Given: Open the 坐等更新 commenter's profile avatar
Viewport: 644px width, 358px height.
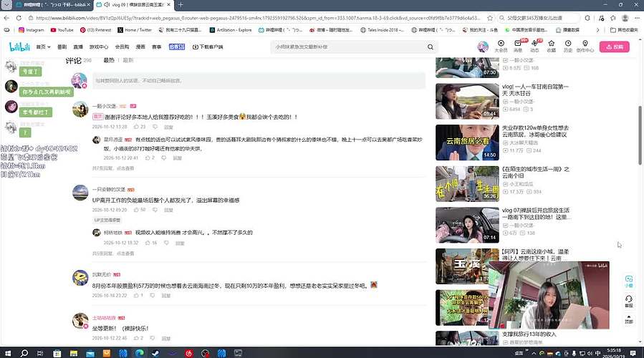Looking at the screenshot, I should [x=80, y=321].
